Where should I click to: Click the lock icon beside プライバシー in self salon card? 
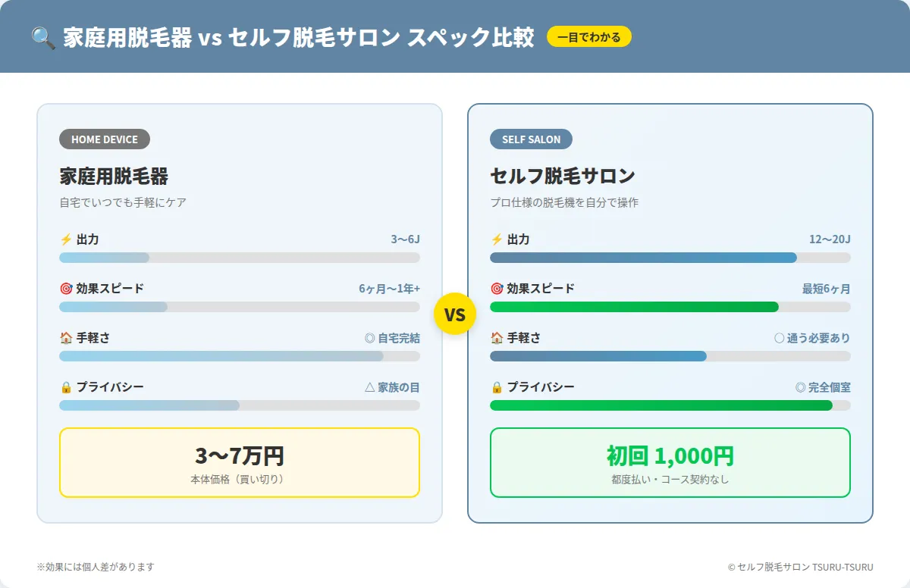coord(497,387)
